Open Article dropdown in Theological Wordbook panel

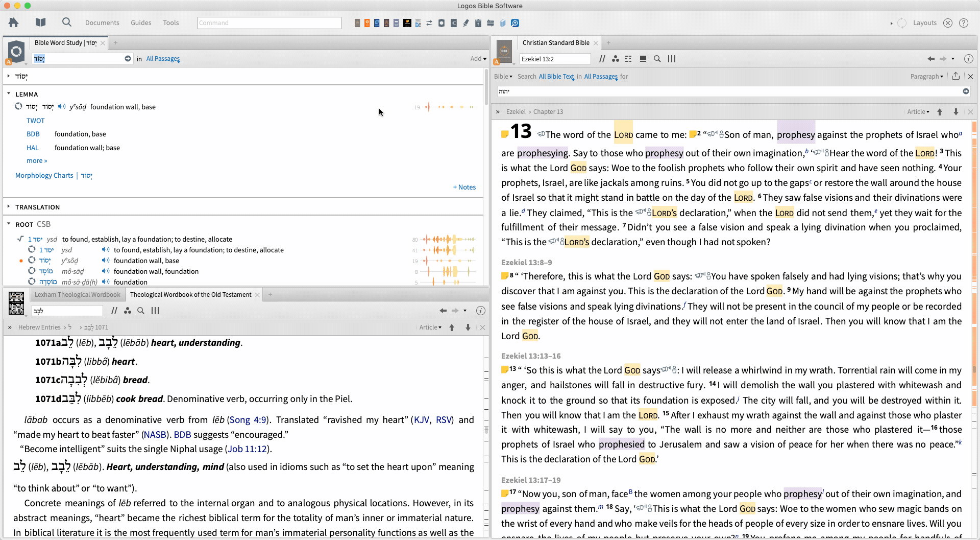430,327
